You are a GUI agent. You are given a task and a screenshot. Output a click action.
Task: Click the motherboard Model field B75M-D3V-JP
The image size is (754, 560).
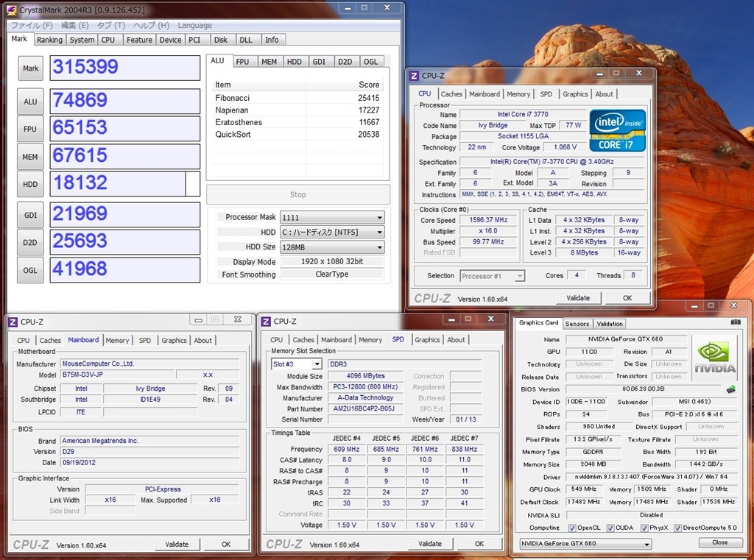[x=117, y=375]
